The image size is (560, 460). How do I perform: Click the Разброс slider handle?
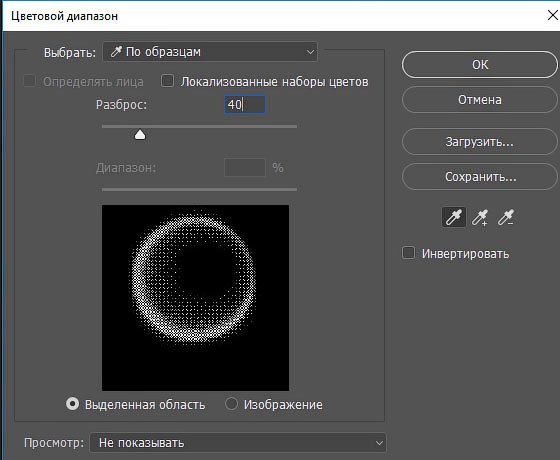[x=140, y=135]
